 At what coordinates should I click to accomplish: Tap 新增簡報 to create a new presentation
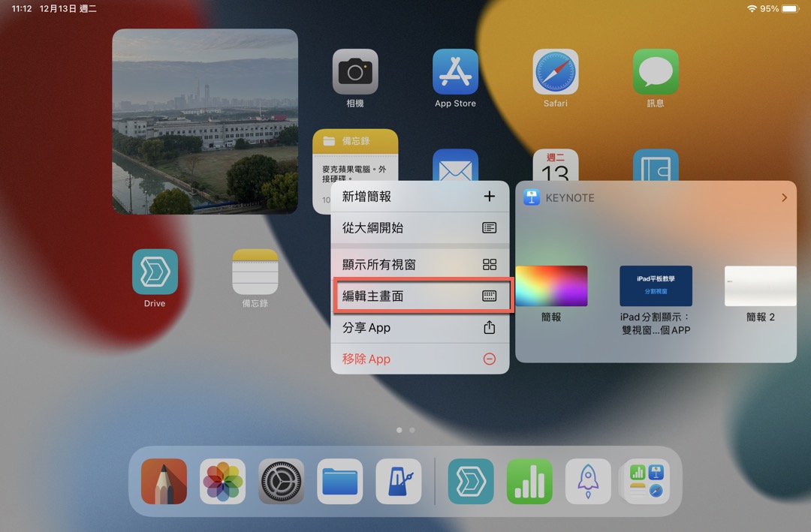(421, 196)
